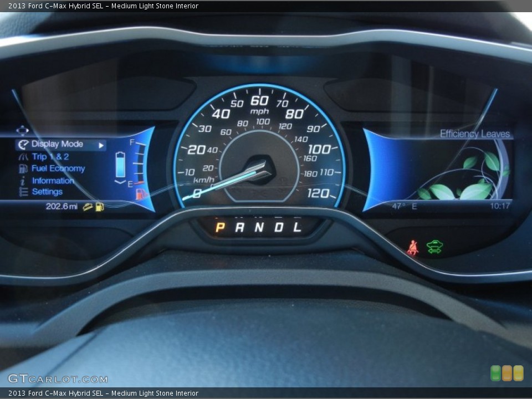The height and width of the screenshot is (399, 532).
Task: Click the green EV ready car indicator
Action: click(434, 247)
